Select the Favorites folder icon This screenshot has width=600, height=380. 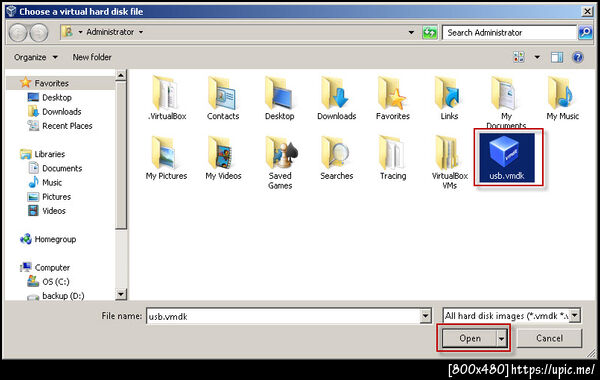point(393,98)
